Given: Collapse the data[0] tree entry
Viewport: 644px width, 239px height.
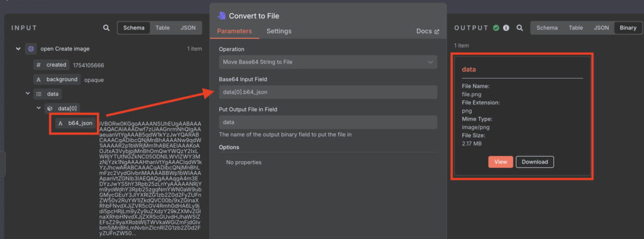Looking at the screenshot, I should point(38,108).
